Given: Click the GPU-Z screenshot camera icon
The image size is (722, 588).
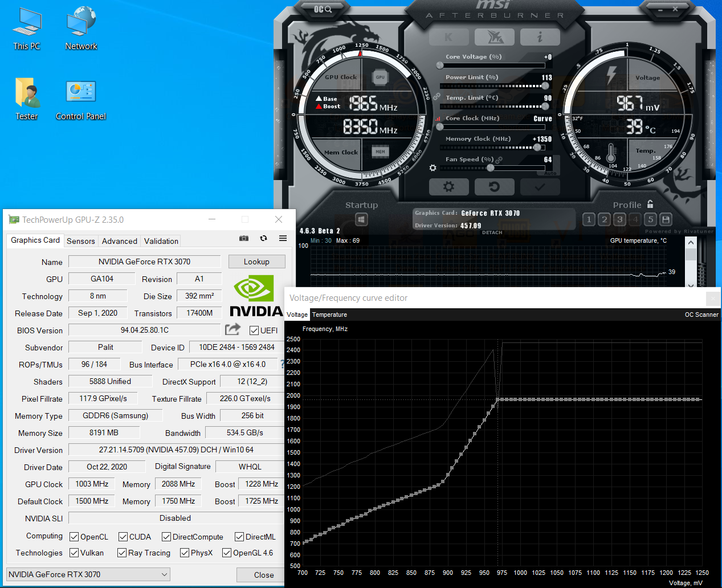Looking at the screenshot, I should [x=244, y=238].
